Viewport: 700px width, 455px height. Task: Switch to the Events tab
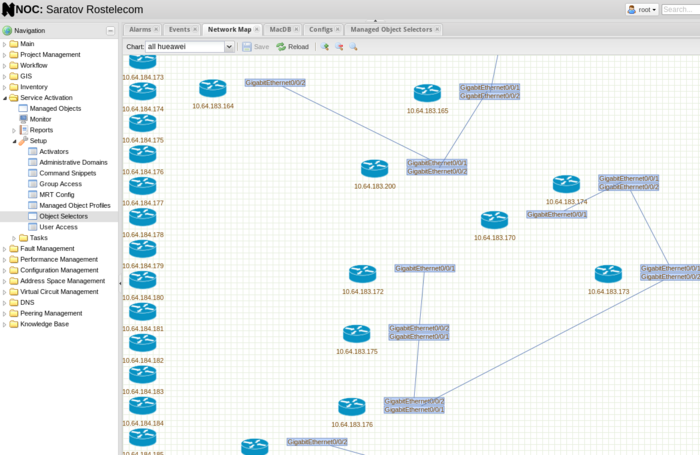pyautogui.click(x=179, y=29)
